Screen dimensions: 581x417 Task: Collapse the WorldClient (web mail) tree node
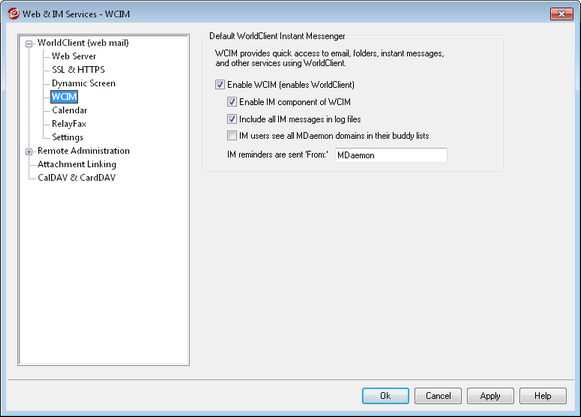click(x=29, y=44)
